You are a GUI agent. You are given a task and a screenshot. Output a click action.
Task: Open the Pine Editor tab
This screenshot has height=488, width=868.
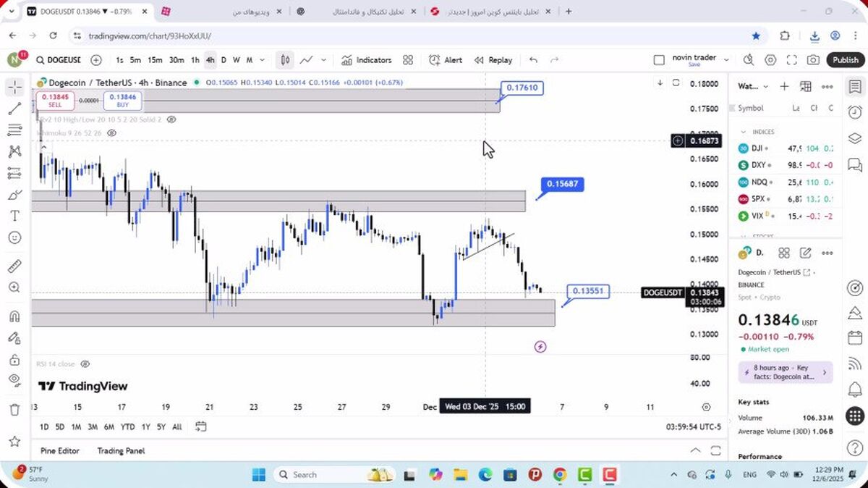click(x=60, y=450)
